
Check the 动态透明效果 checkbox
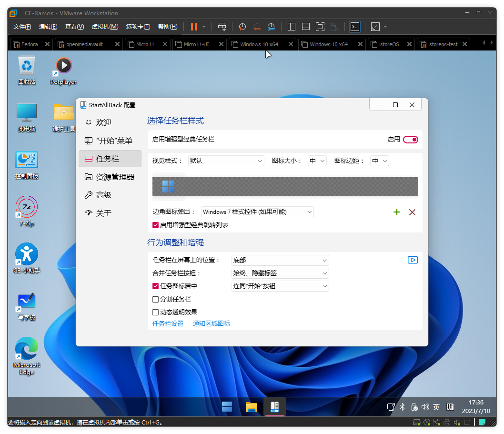pyautogui.click(x=155, y=313)
